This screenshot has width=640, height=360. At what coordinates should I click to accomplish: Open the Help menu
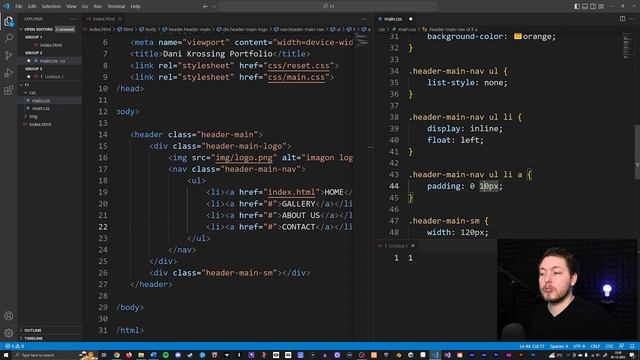[135, 7]
